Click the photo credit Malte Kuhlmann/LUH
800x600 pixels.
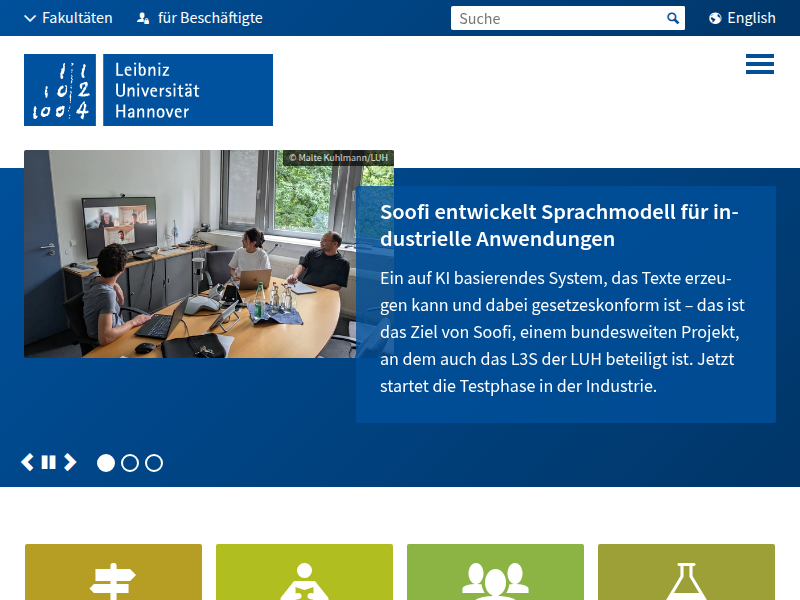coord(338,158)
